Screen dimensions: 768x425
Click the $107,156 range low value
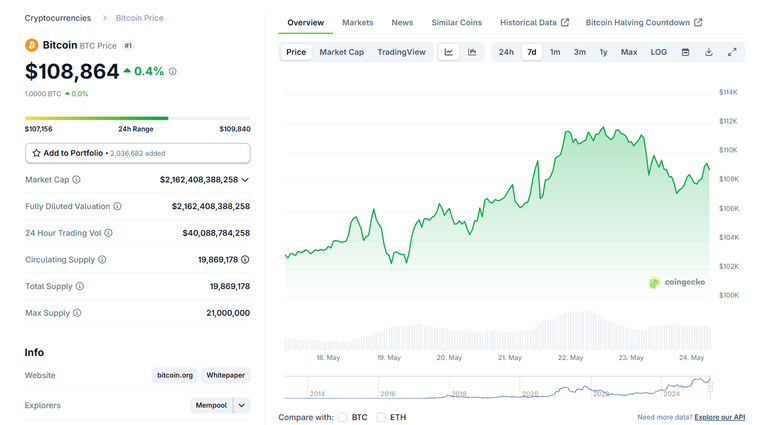(39, 129)
